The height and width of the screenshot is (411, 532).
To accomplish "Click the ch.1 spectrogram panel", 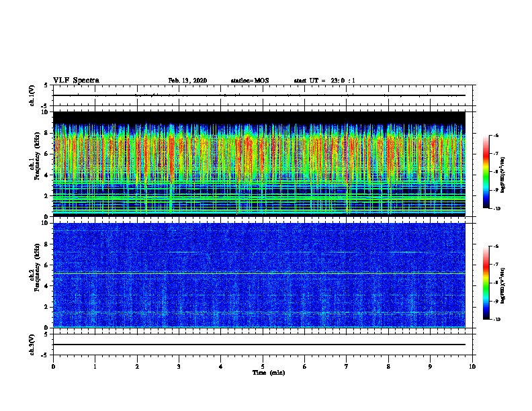I will [259, 164].
